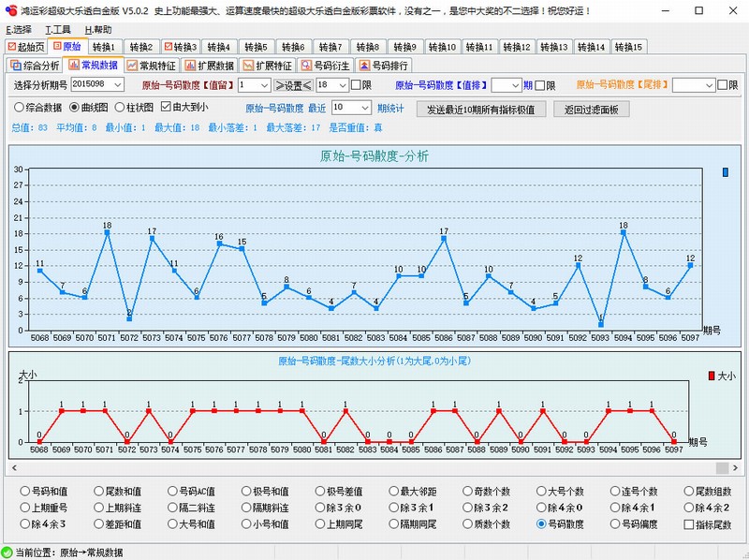The width and height of the screenshot is (749, 560).
Task: Open the 最近 period count dropdown showing 10
Action: click(x=364, y=107)
